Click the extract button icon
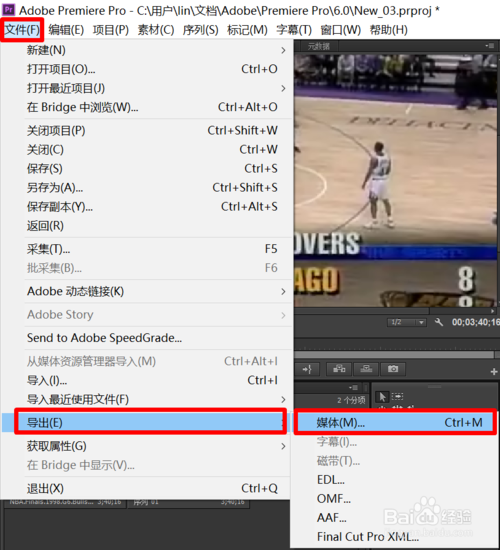This screenshot has height=550, width=500. click(x=366, y=369)
